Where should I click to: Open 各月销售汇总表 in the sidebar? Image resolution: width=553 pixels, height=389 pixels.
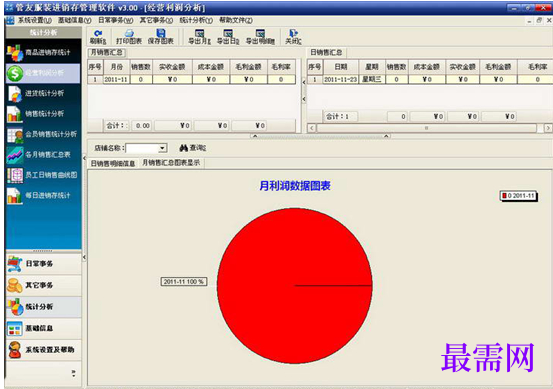(43, 154)
